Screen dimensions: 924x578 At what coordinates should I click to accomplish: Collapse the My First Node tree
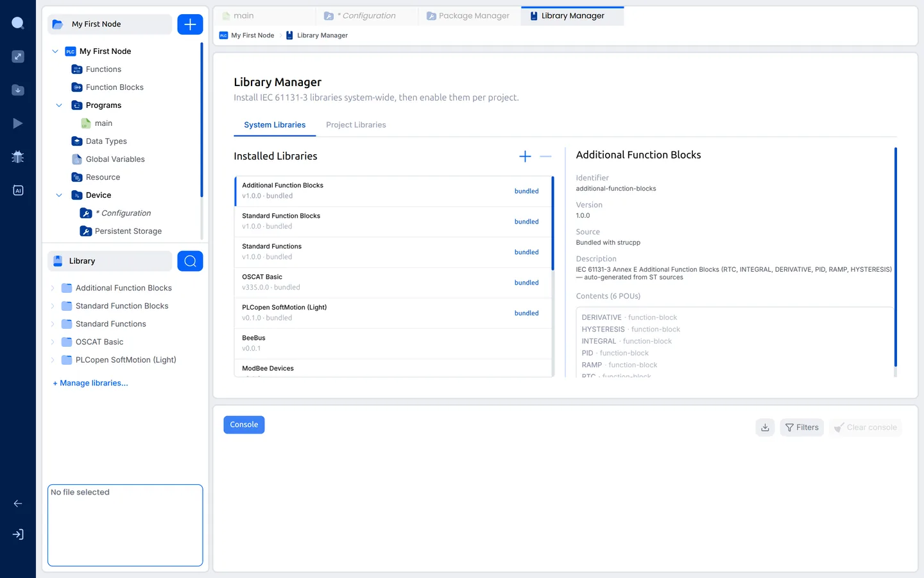pyautogui.click(x=55, y=51)
